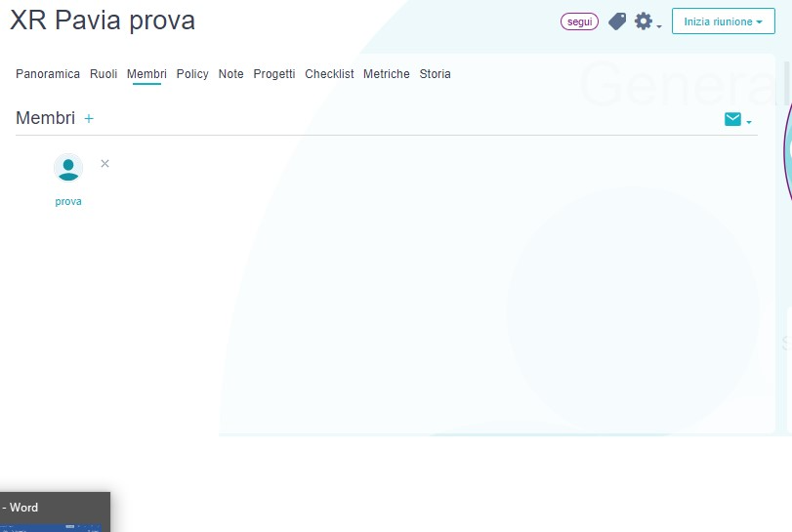Show the Progetti tab
The width and height of the screenshot is (792, 532).
point(274,74)
